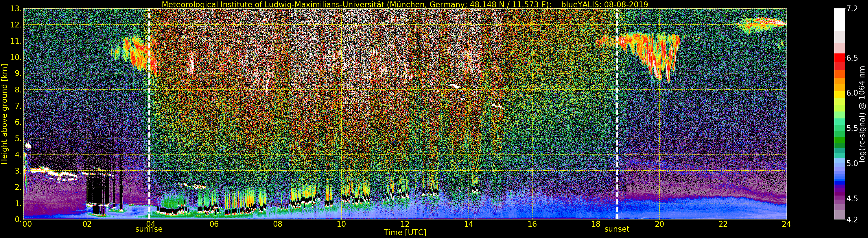This screenshot has height=238, width=868.
Task: Click the dashed white sunrise line
Action: pos(149,114)
